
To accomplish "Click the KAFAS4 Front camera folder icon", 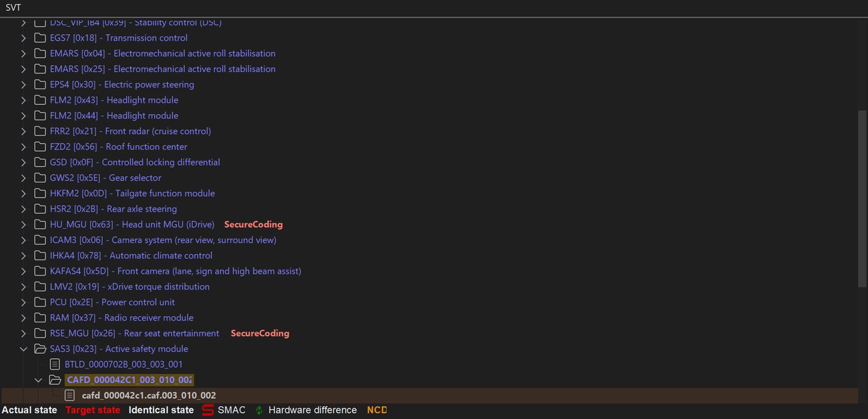I will pos(40,272).
